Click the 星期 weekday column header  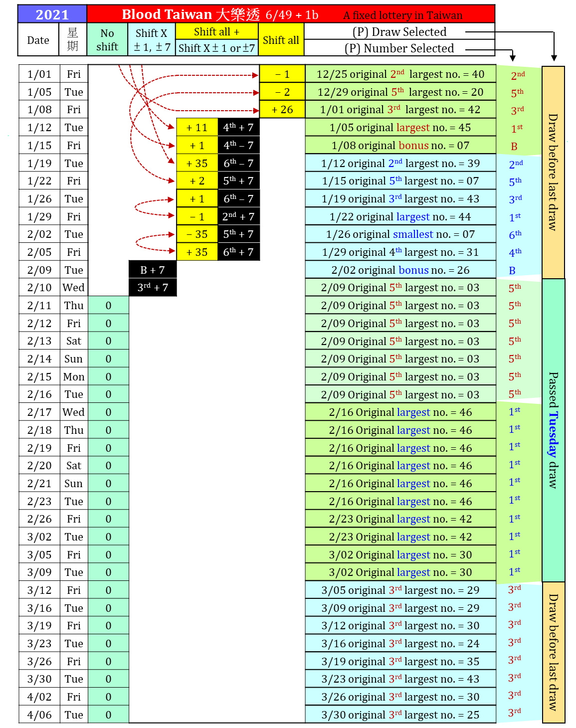(x=73, y=40)
